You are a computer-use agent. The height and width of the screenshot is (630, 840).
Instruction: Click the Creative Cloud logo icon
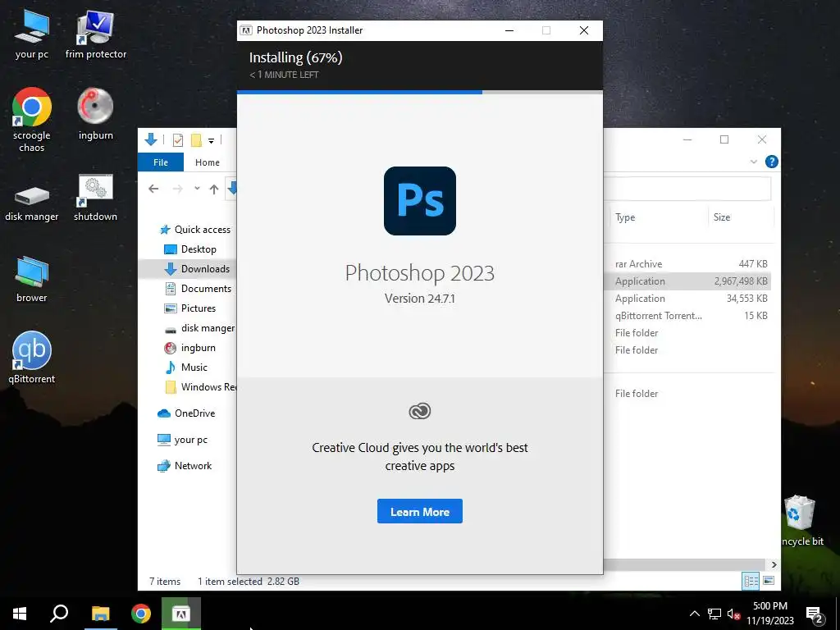pyautogui.click(x=419, y=412)
